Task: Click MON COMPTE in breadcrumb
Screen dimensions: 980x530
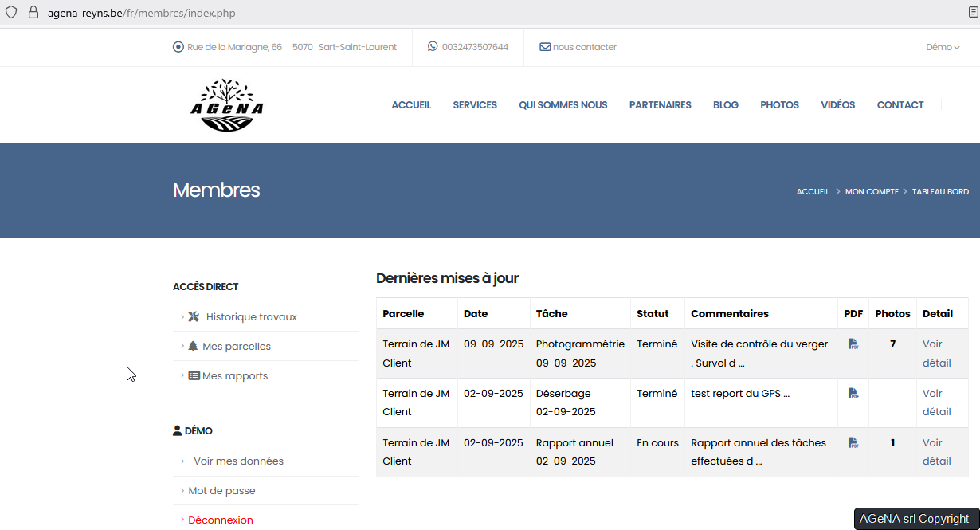Action: coord(872,192)
